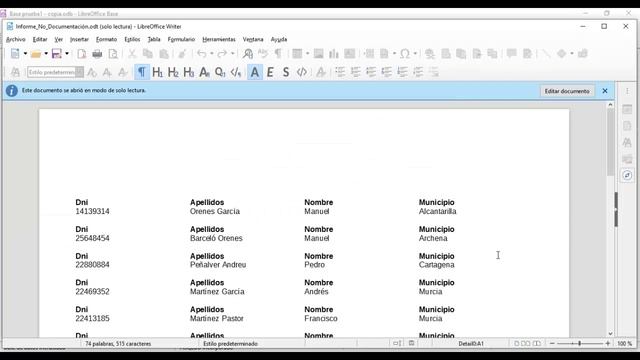Click word count in status bar
The width and height of the screenshot is (640, 360).
tap(118, 344)
